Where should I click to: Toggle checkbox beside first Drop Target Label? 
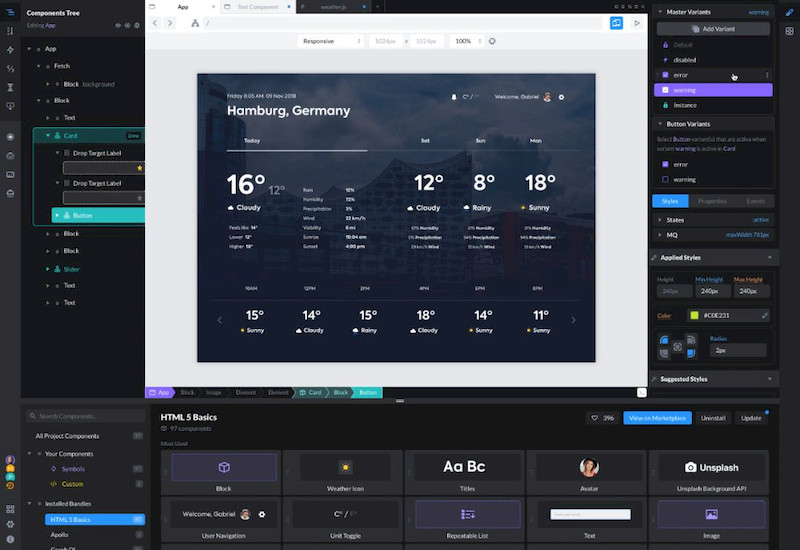click(66, 153)
